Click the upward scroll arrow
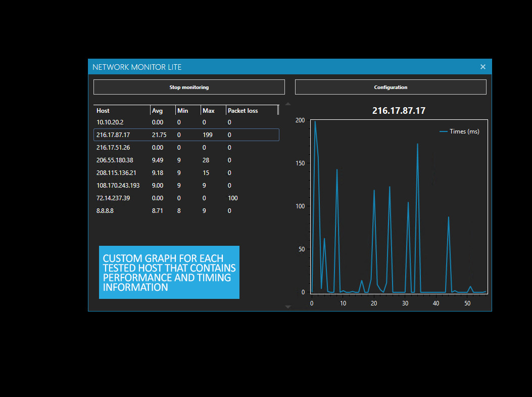532x397 pixels. click(x=288, y=104)
